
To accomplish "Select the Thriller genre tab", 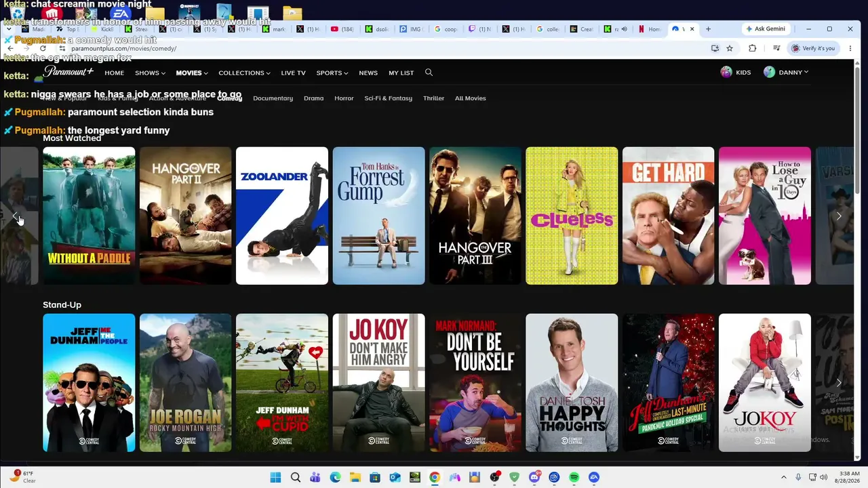I will [433, 98].
